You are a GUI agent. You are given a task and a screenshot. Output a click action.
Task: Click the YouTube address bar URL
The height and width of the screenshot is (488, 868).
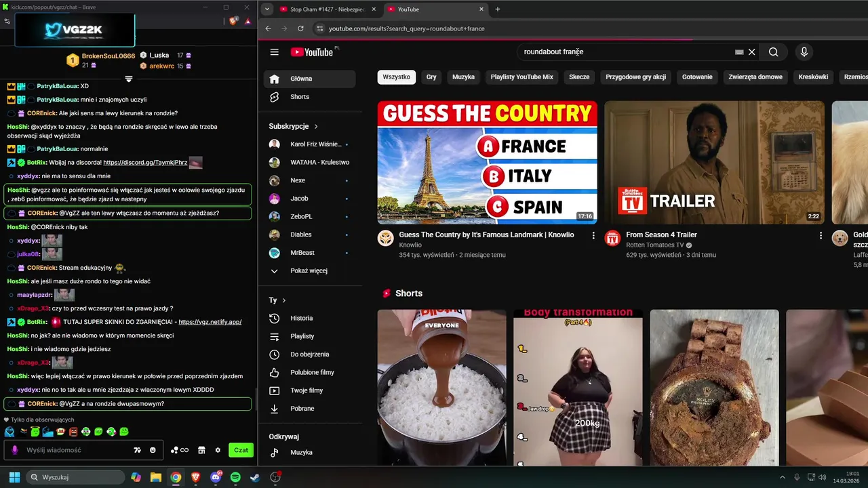[x=407, y=28]
